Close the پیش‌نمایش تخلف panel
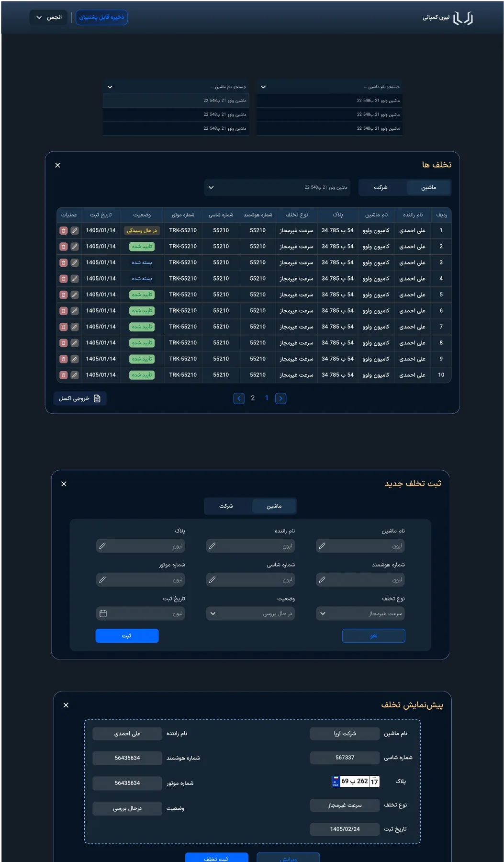The image size is (504, 862). pyautogui.click(x=66, y=705)
